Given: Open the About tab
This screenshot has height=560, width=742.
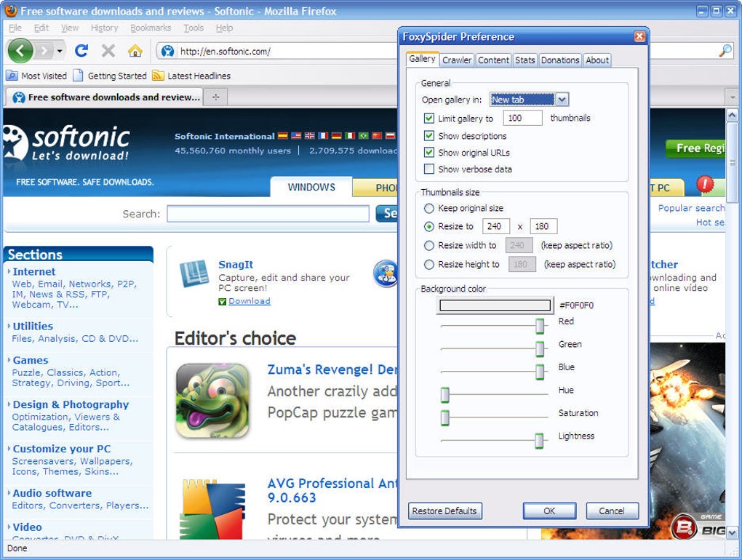Looking at the screenshot, I should (597, 60).
